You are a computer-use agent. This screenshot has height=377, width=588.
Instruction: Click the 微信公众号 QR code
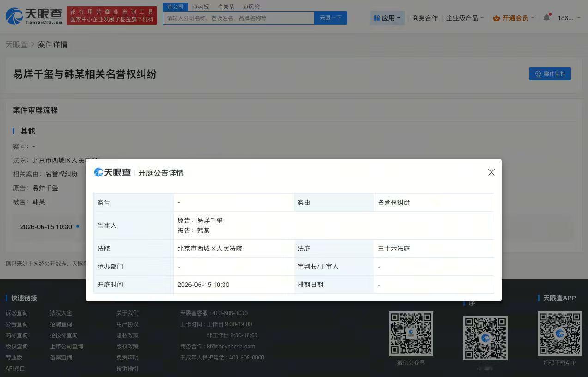click(411, 334)
